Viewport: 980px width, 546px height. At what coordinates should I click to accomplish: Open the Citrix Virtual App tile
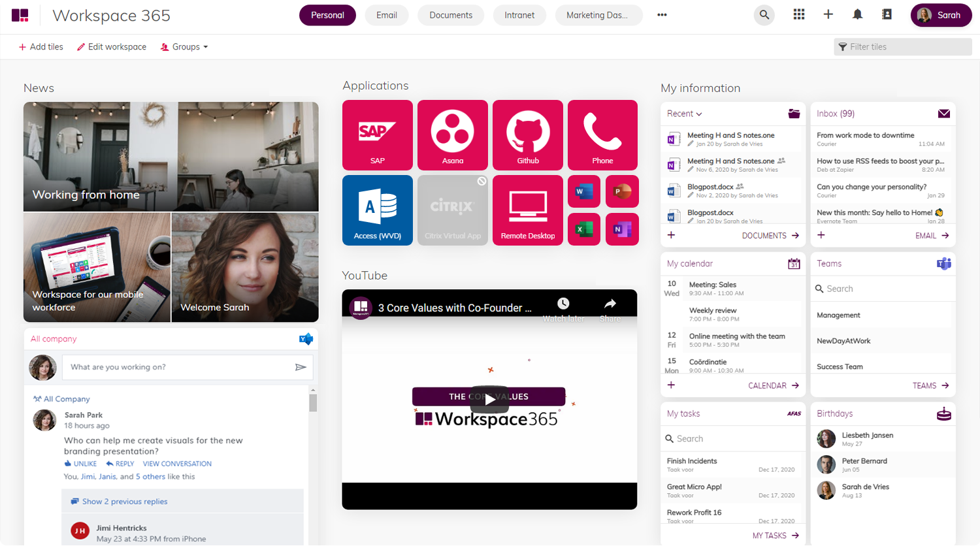(x=453, y=210)
